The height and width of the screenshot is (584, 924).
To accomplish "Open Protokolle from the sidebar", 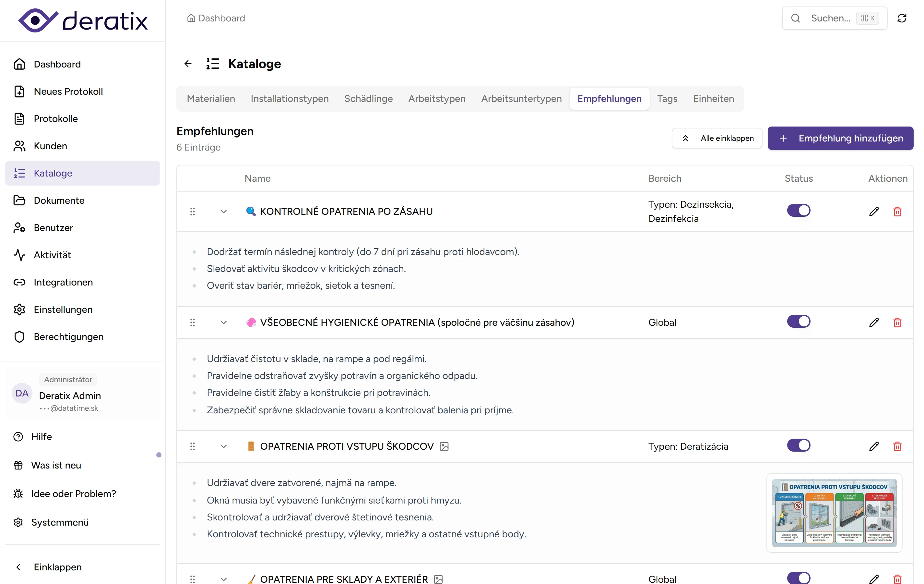I will pos(56,119).
